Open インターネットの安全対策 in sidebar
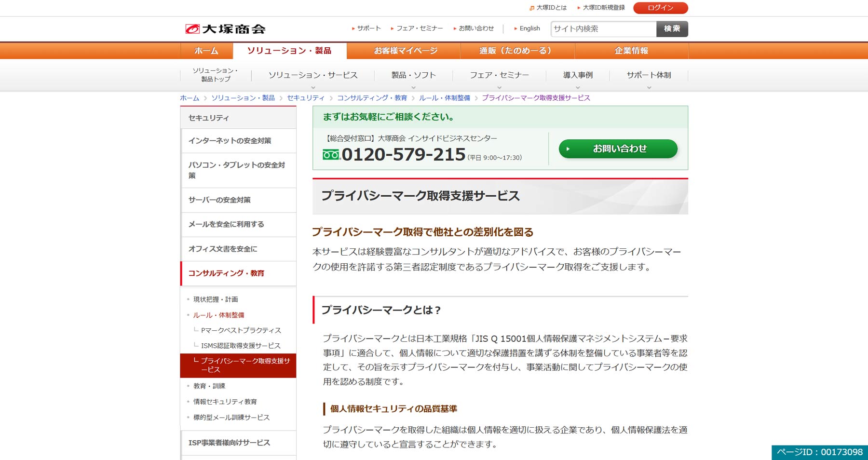This screenshot has width=868, height=460. point(238,141)
